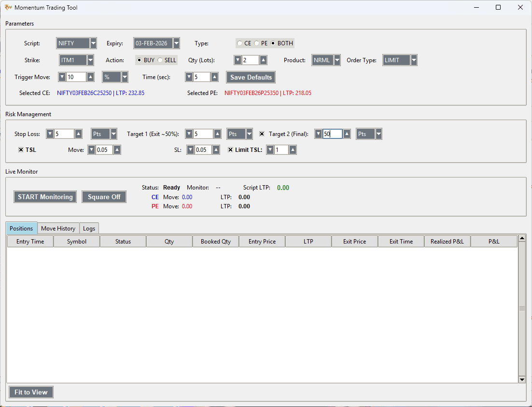Click the Momentum Trading Tool title bar icon

[8, 7]
